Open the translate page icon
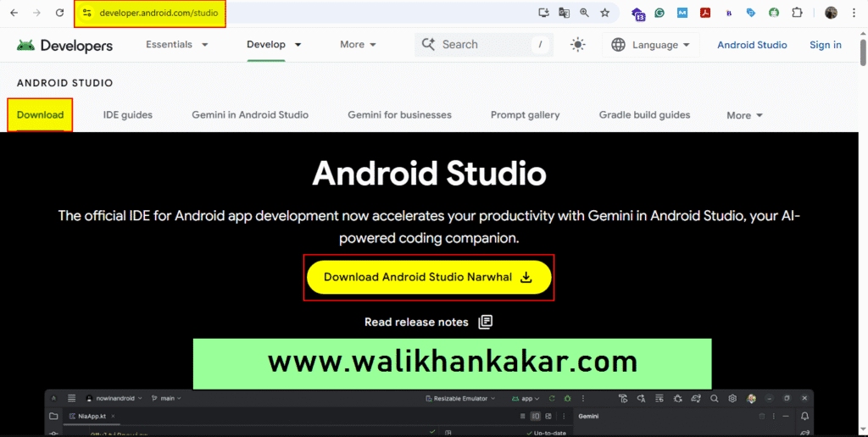868x437 pixels. click(x=564, y=13)
